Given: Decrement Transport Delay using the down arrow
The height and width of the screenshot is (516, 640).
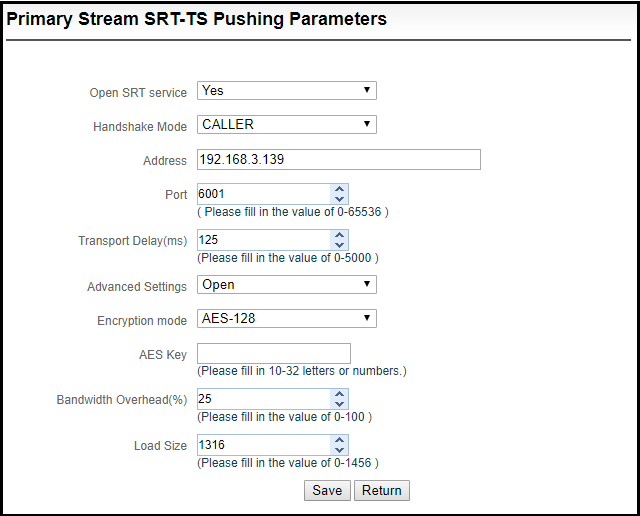Looking at the screenshot, I should [x=339, y=245].
